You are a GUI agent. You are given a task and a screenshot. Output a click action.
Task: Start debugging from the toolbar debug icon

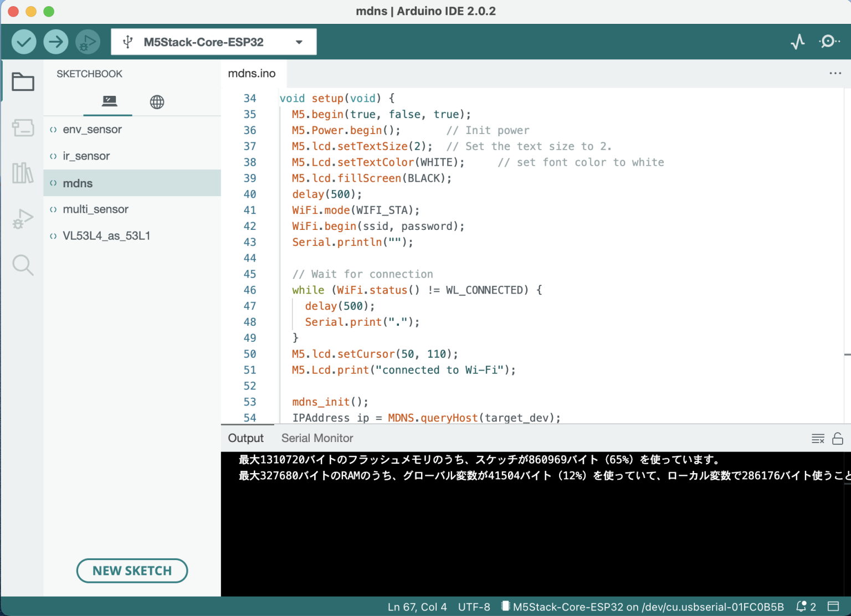coord(88,42)
